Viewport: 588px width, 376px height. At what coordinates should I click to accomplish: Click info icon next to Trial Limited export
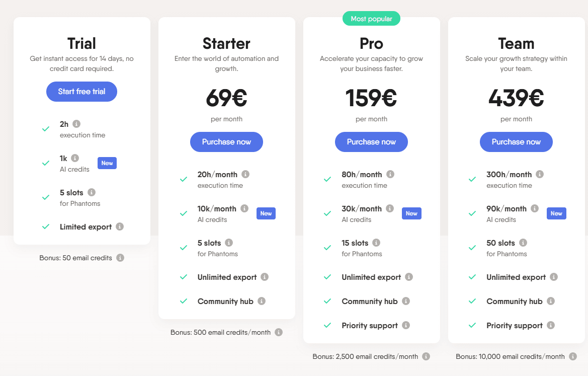[x=120, y=227]
